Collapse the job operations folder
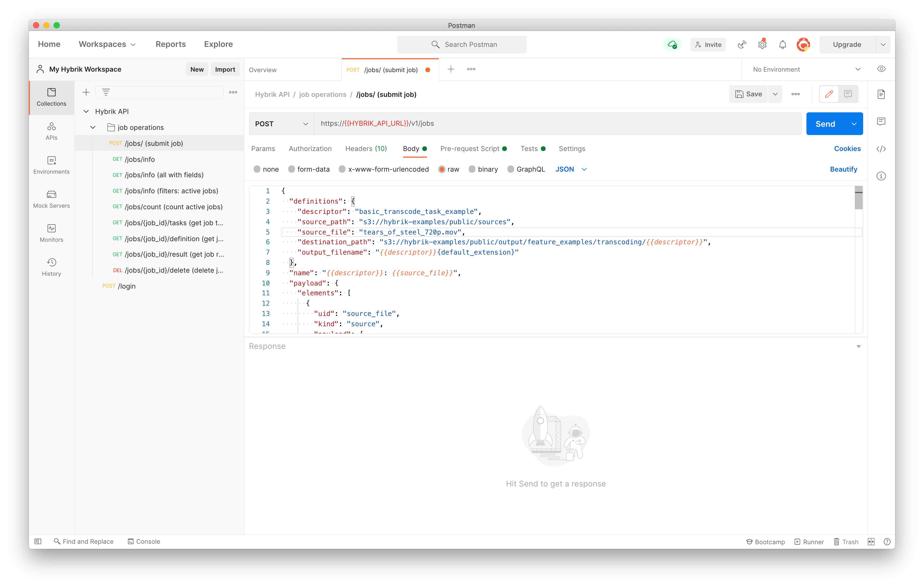This screenshot has width=924, height=587. pyautogui.click(x=93, y=127)
